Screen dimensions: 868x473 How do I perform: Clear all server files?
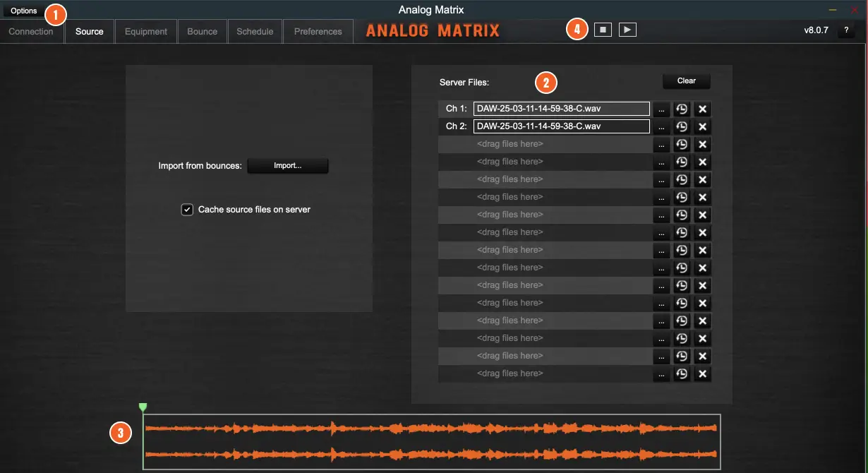687,81
